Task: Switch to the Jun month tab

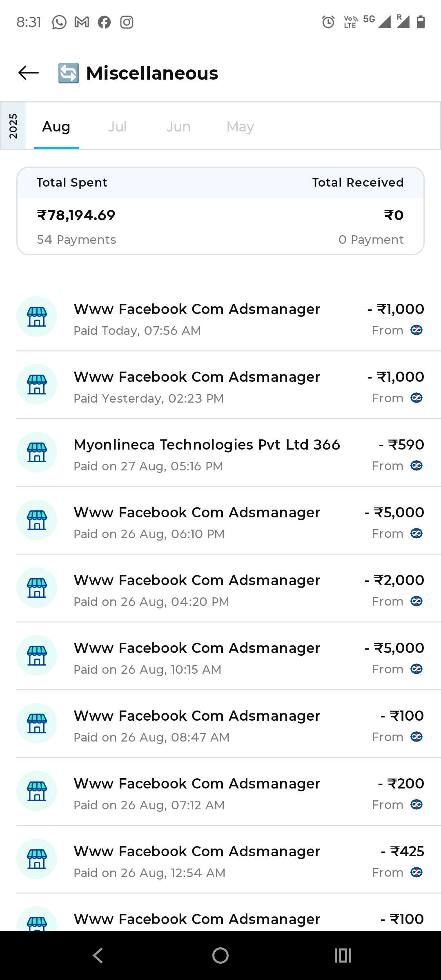Action: [178, 127]
